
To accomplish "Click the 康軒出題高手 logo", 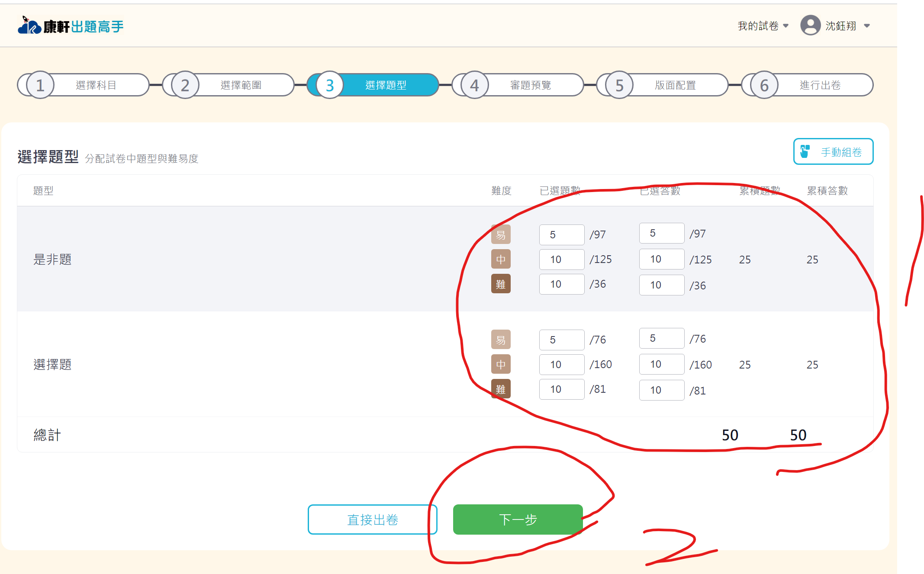I will [71, 26].
